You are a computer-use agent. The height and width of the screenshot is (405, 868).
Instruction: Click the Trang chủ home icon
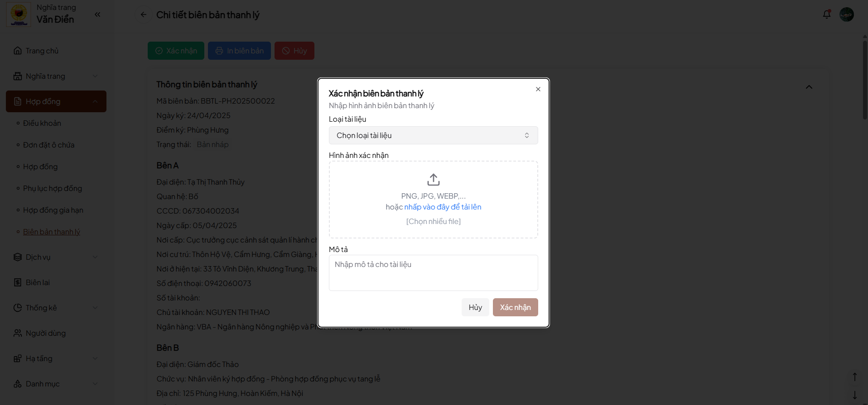[x=18, y=51]
